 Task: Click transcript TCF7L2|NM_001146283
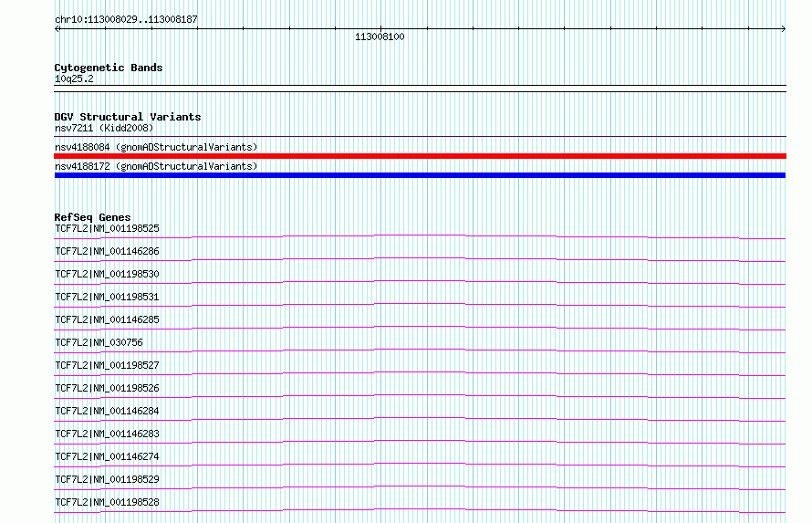click(107, 434)
